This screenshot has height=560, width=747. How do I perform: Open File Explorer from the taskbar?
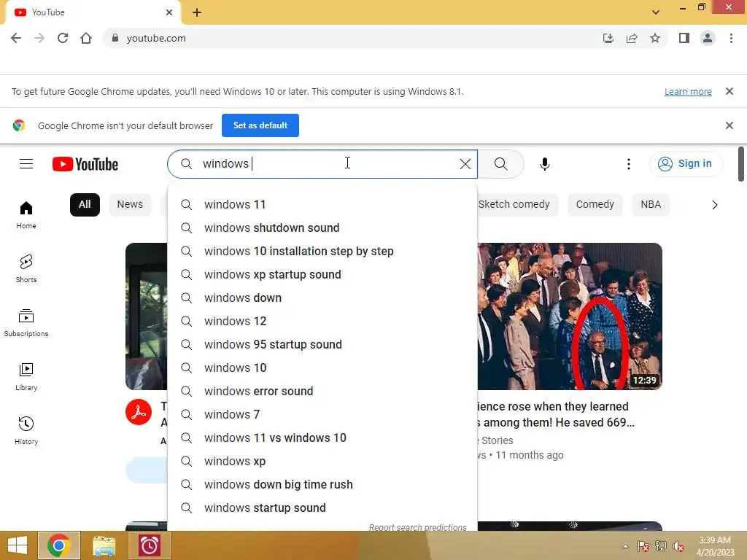click(x=104, y=545)
